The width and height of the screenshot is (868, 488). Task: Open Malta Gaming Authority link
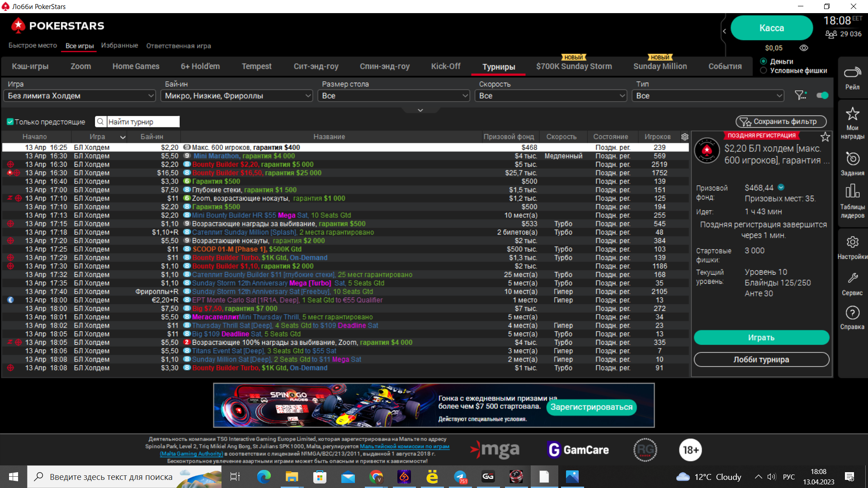click(x=191, y=454)
